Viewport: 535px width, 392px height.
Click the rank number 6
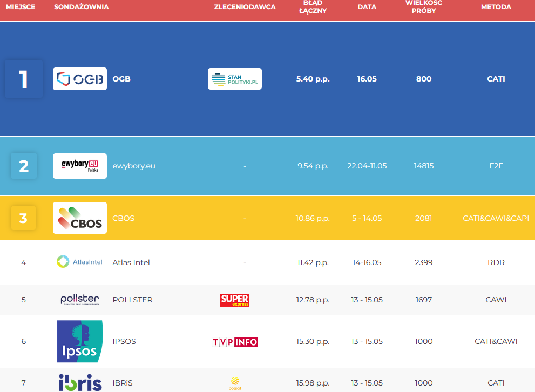(x=24, y=341)
